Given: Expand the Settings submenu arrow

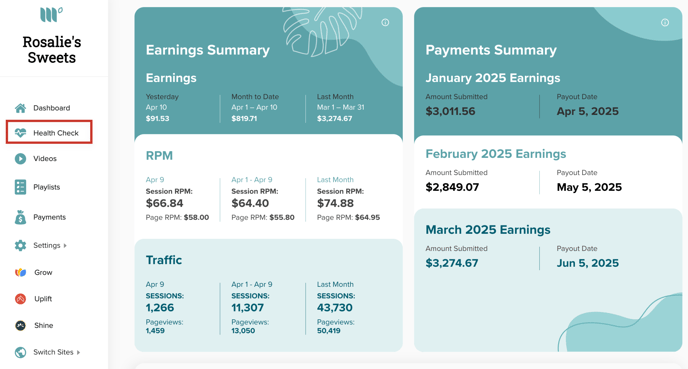Looking at the screenshot, I should click(x=65, y=245).
